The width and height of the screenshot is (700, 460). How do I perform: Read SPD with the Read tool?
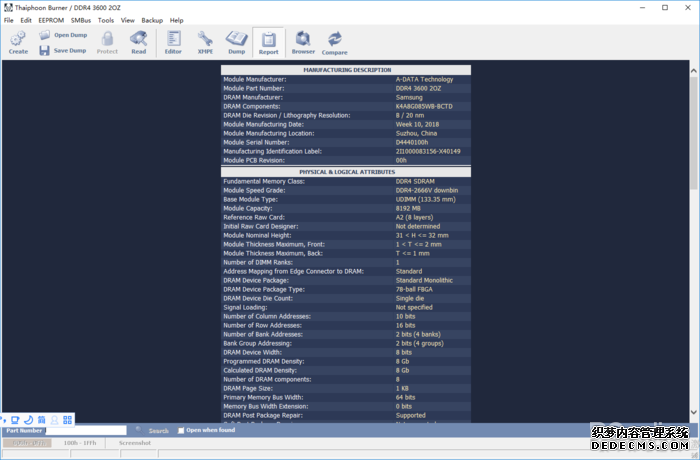point(138,42)
